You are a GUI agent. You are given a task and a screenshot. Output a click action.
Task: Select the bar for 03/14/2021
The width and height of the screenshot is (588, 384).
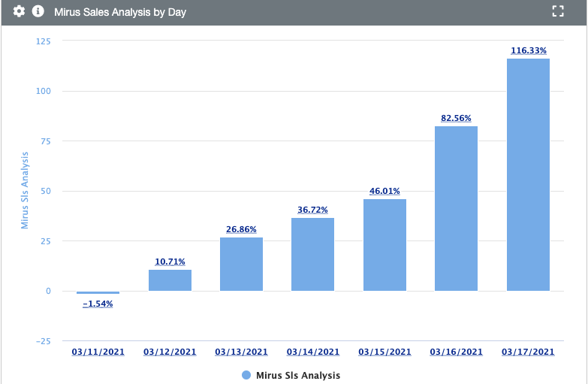[312, 254]
